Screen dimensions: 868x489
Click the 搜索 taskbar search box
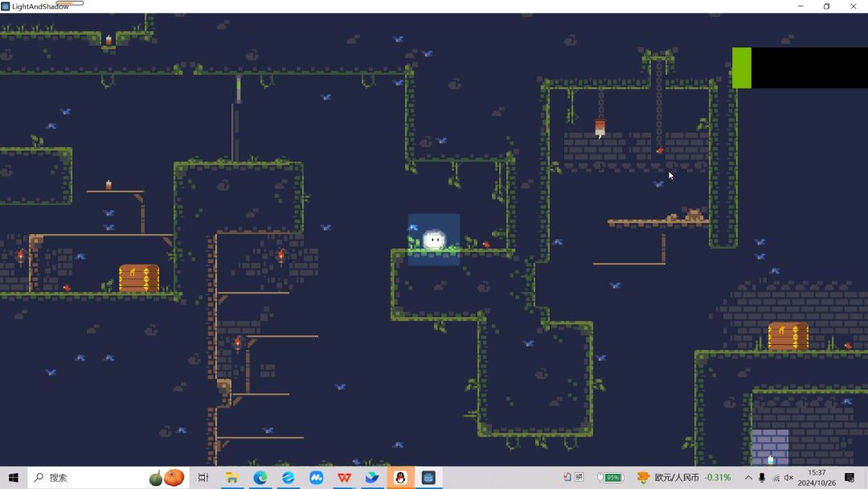click(96, 478)
